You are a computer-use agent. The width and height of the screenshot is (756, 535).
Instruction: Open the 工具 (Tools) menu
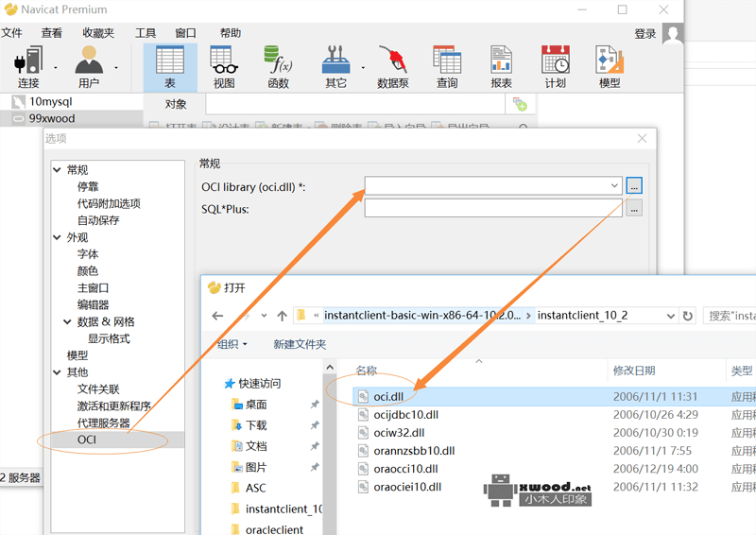(x=146, y=33)
